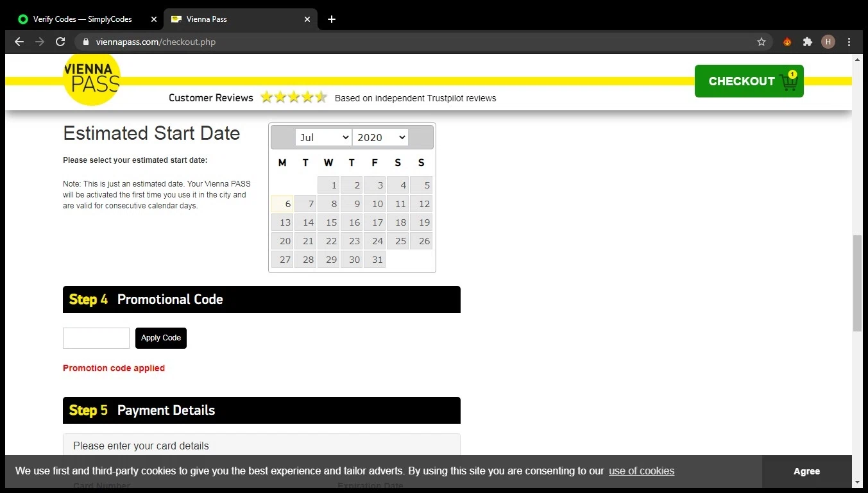This screenshot has height=493, width=868.
Task: Click the Vienna Pass logo
Action: (x=91, y=79)
